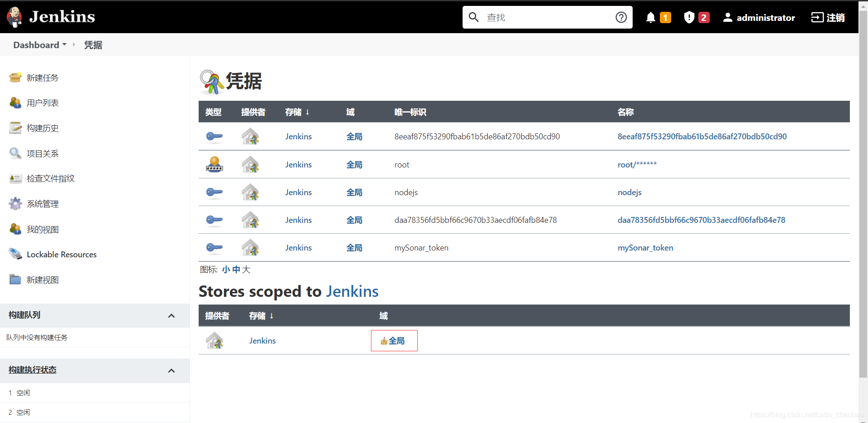Open search help question mark icon
868x423 pixels.
point(621,17)
